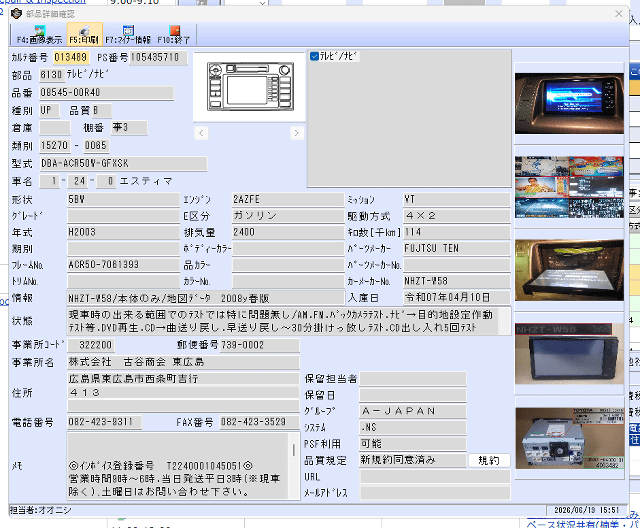Open the dashboard navigation screen photo
640x528 pixels.
click(569, 103)
